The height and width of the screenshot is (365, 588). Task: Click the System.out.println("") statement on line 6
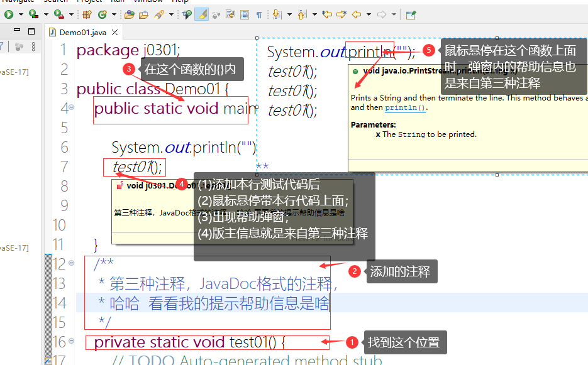tap(184, 148)
